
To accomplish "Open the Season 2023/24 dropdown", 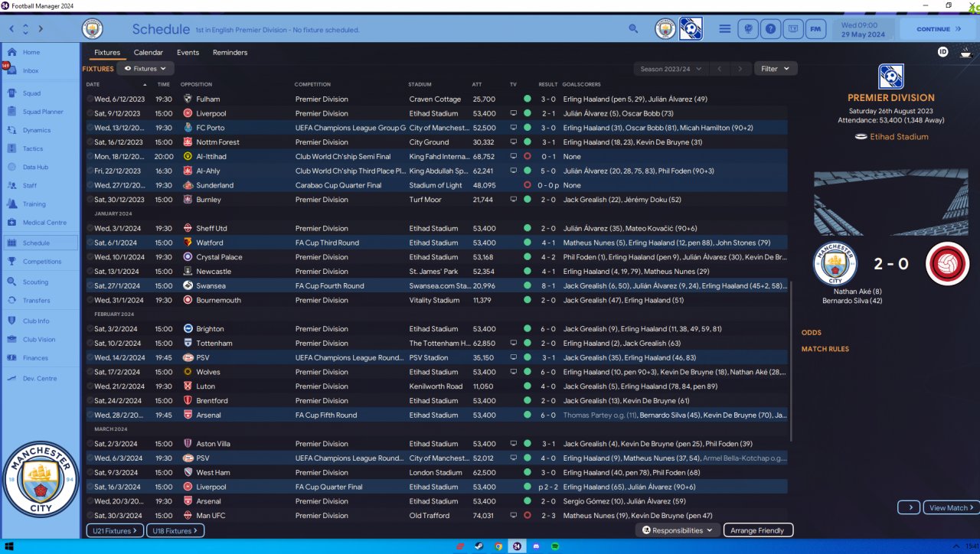I will [671, 69].
